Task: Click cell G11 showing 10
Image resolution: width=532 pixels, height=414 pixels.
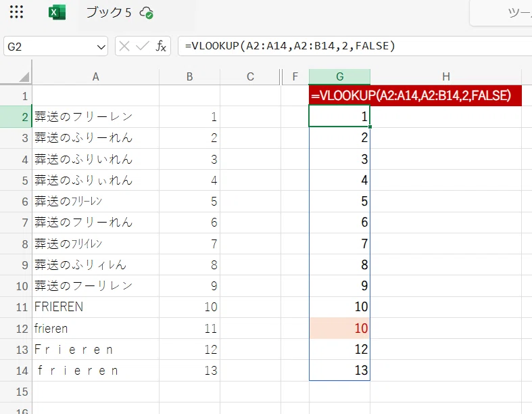Action: [x=339, y=307]
